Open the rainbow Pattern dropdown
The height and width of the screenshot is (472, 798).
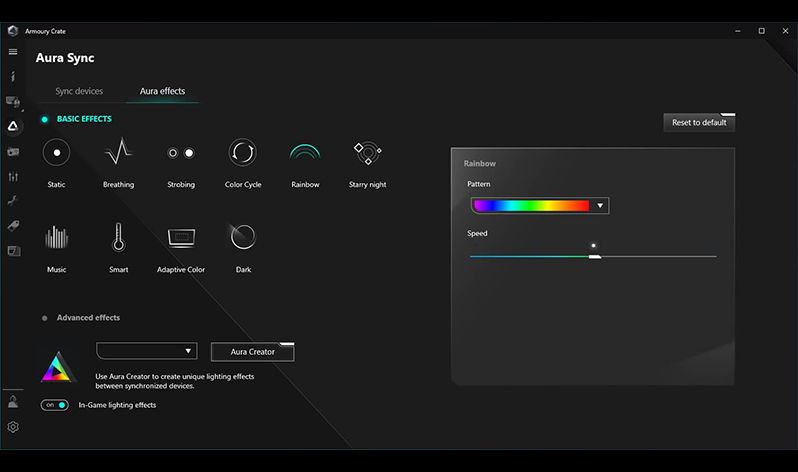[x=600, y=206]
